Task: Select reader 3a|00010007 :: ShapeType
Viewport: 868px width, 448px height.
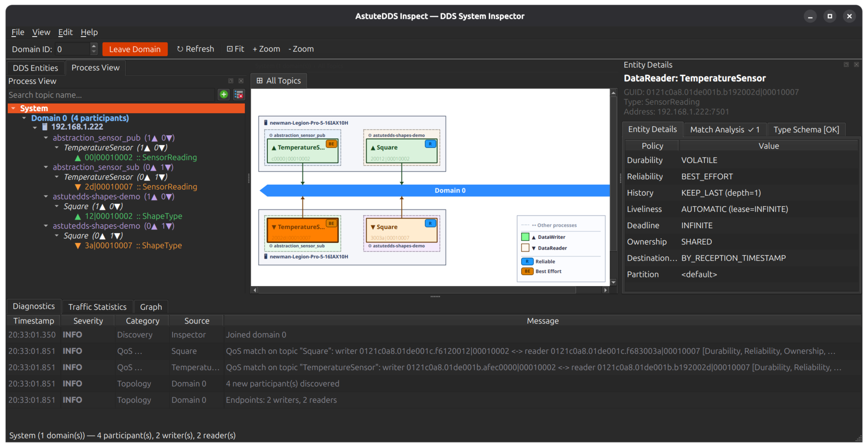Action: [128, 245]
